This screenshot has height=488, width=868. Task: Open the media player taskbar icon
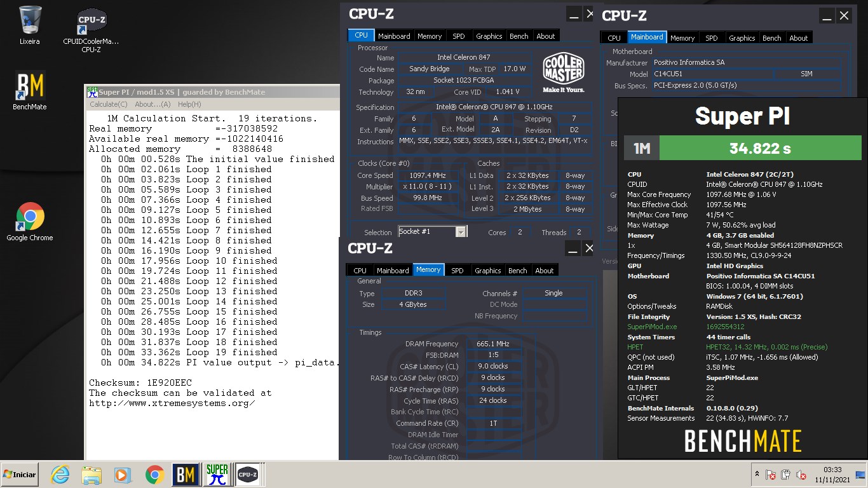point(123,475)
